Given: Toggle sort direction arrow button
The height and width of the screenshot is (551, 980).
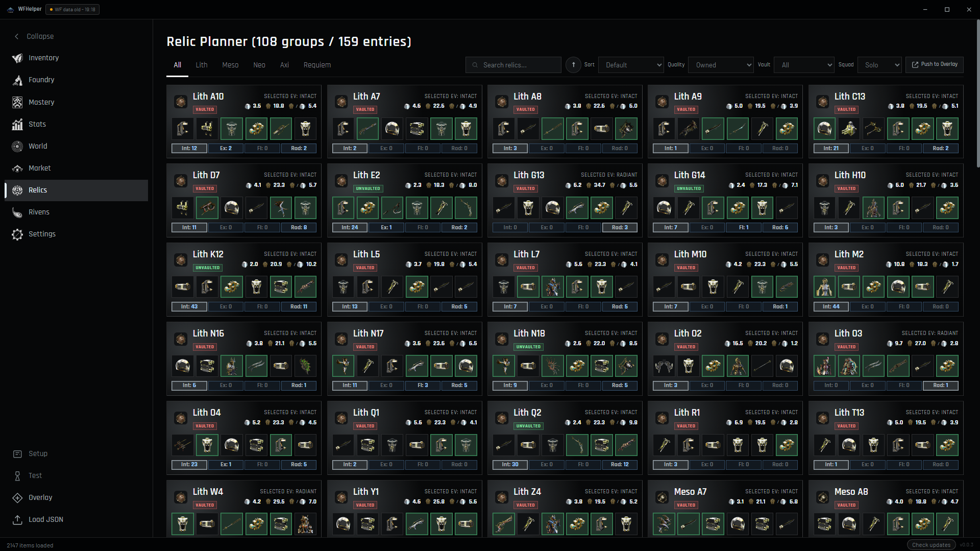Looking at the screenshot, I should [x=573, y=65].
